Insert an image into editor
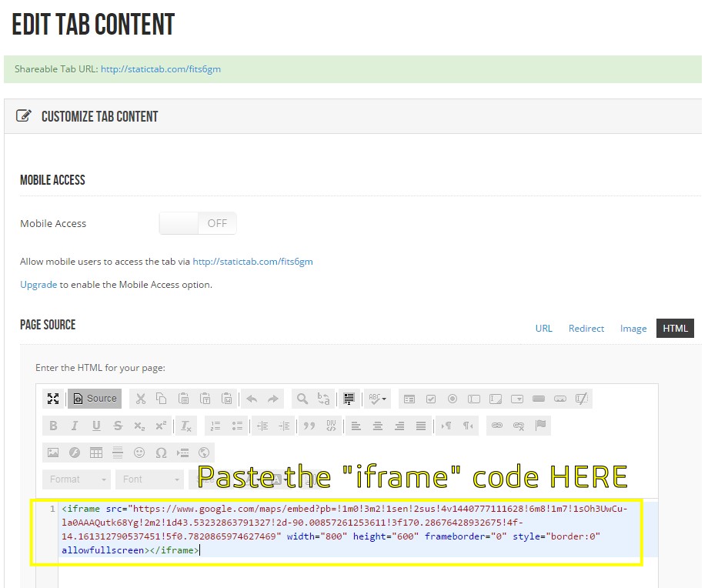The width and height of the screenshot is (708, 588). [53, 453]
